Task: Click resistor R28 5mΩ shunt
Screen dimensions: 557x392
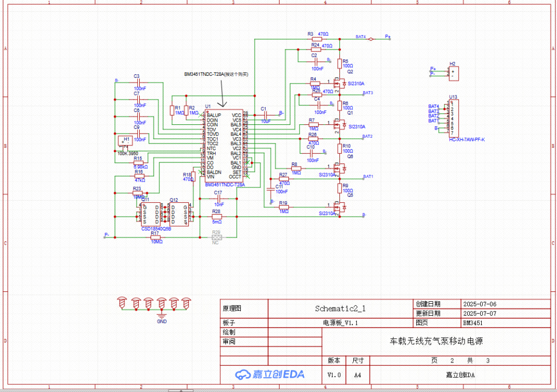Action: (217, 217)
